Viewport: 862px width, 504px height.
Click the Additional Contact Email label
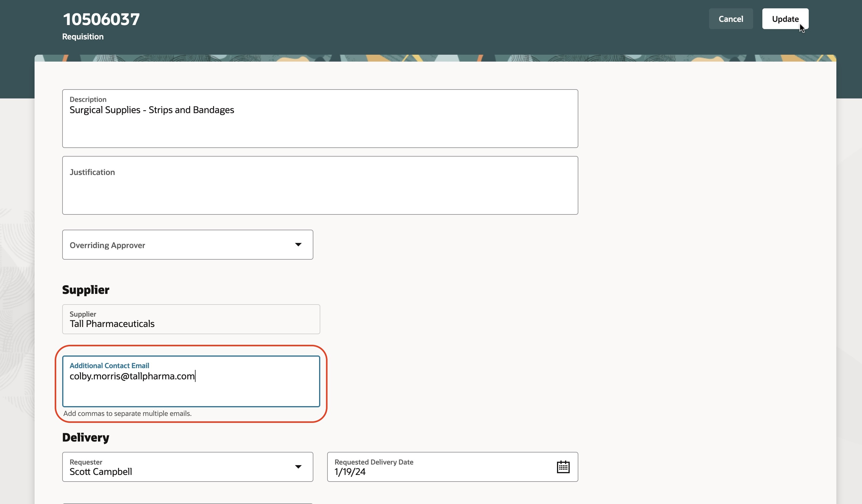coord(109,366)
